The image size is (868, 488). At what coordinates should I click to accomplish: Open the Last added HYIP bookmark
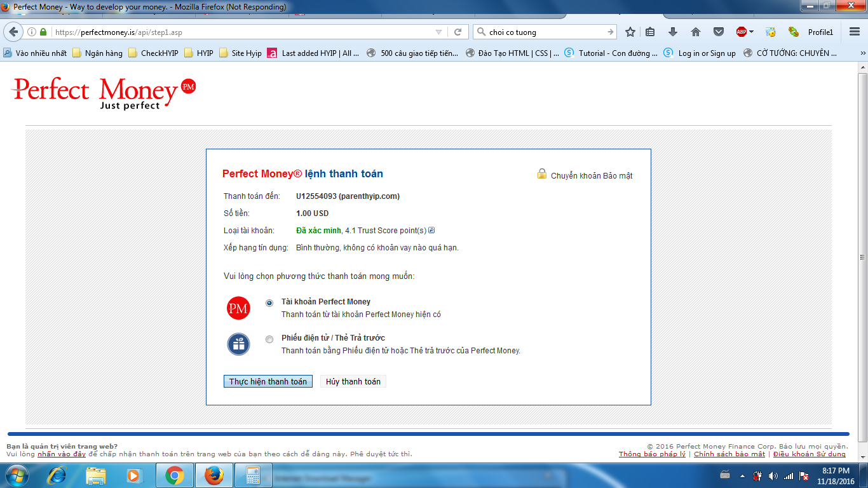[313, 53]
